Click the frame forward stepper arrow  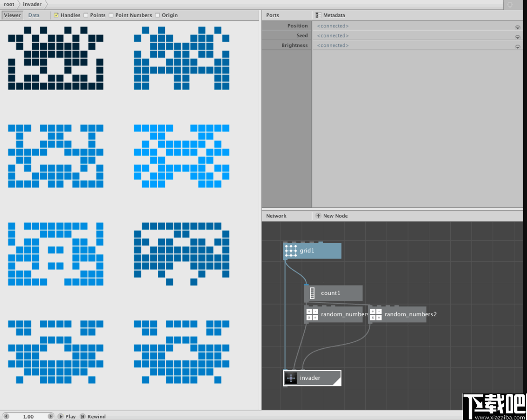coord(51,416)
